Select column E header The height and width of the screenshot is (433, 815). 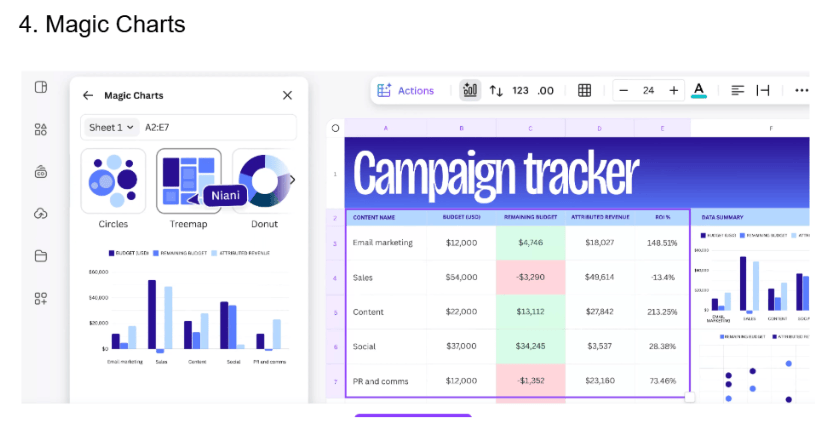coord(662,128)
